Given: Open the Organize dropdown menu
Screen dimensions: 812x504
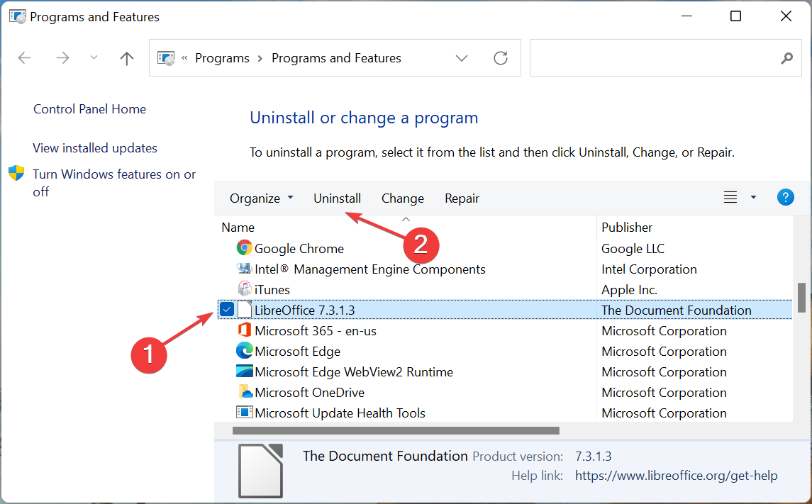Looking at the screenshot, I should pyautogui.click(x=261, y=198).
